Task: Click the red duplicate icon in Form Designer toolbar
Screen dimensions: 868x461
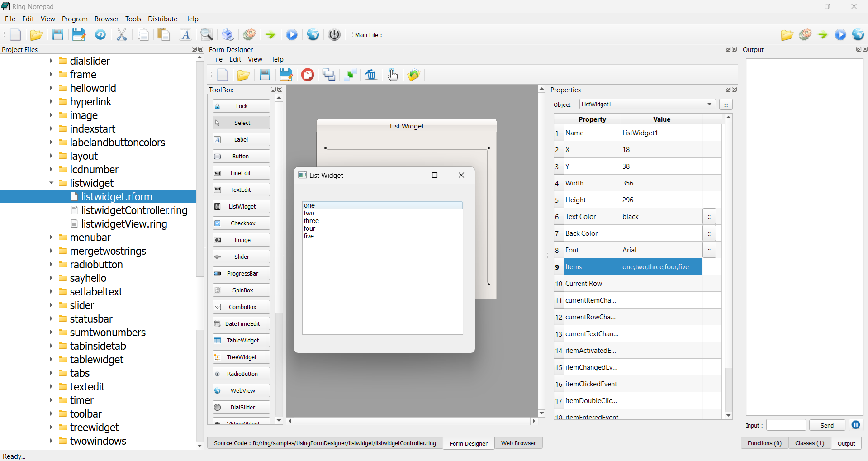Action: (308, 75)
